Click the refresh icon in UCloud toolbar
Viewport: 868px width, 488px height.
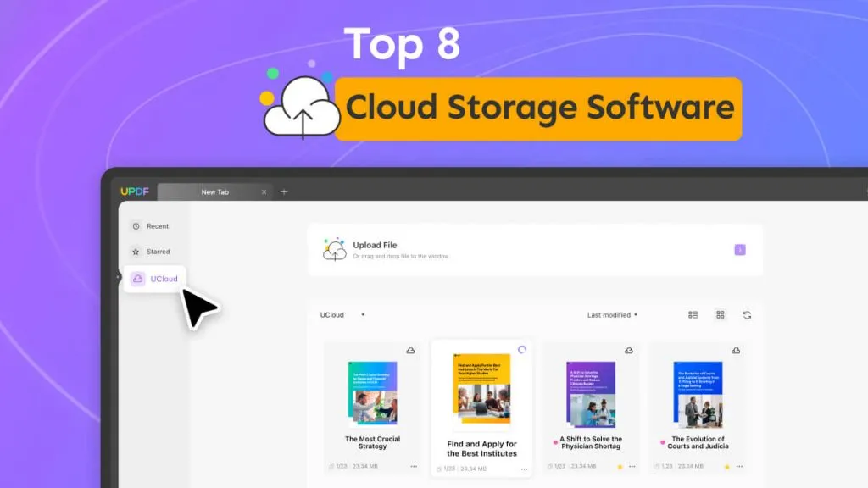pos(747,315)
